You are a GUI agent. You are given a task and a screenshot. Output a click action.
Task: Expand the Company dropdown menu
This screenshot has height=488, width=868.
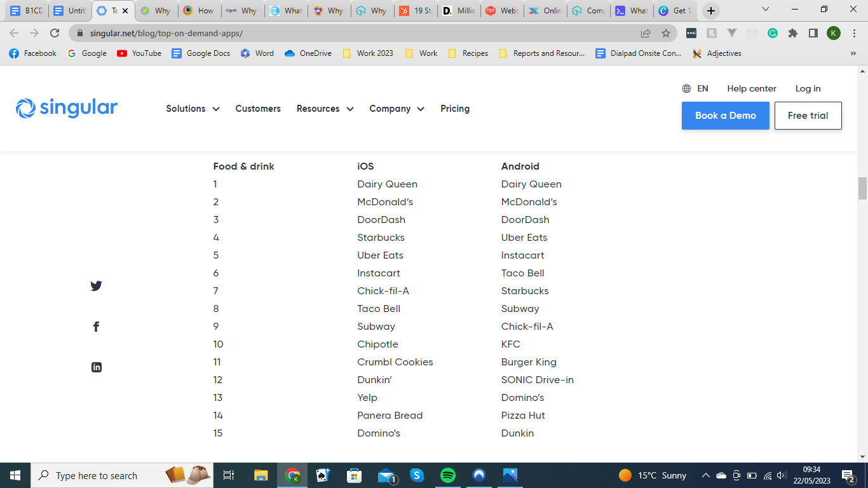pyautogui.click(x=397, y=109)
